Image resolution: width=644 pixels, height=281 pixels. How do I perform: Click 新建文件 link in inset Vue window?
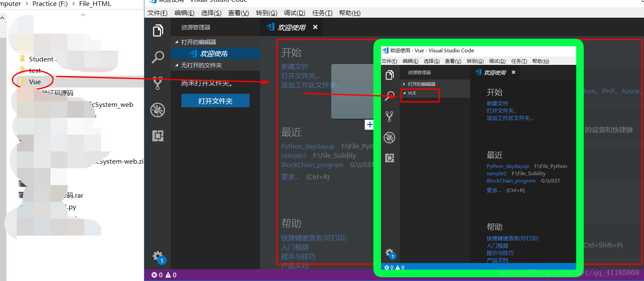point(498,103)
